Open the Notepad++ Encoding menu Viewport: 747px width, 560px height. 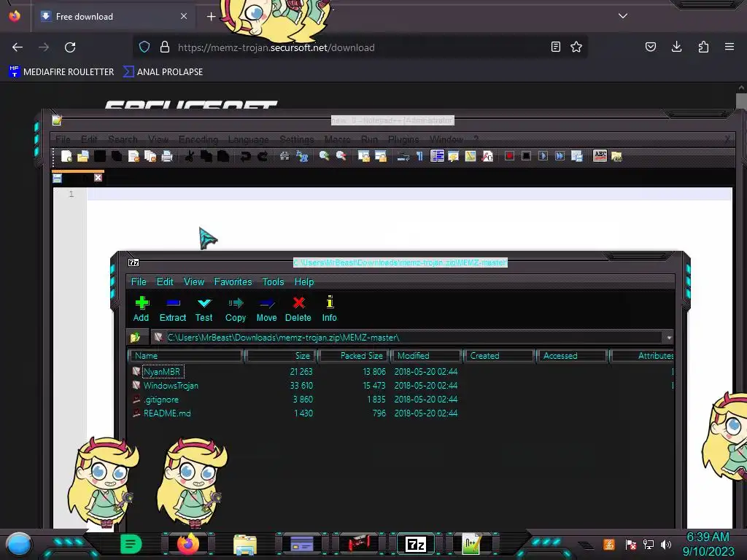pos(198,139)
